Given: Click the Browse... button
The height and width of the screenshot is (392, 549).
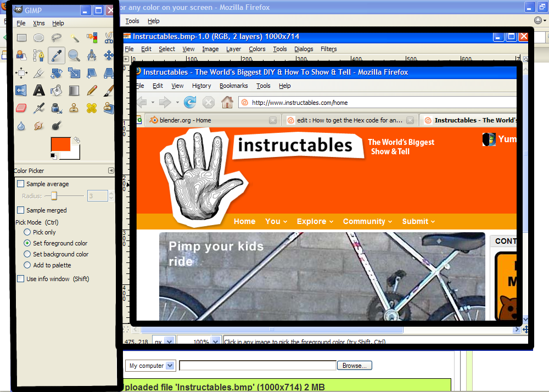Looking at the screenshot, I should (x=354, y=366).
